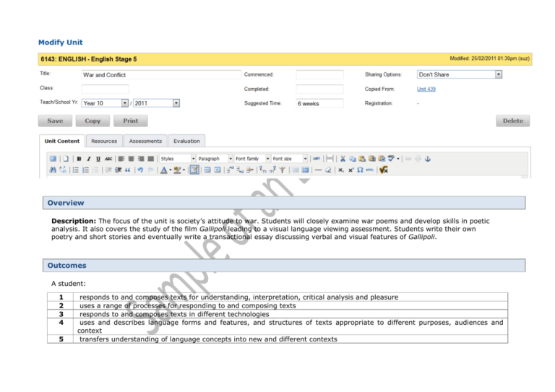Image resolution: width=555 pixels, height=392 pixels.
Task: Insert a bulleted list
Action: coord(76,170)
